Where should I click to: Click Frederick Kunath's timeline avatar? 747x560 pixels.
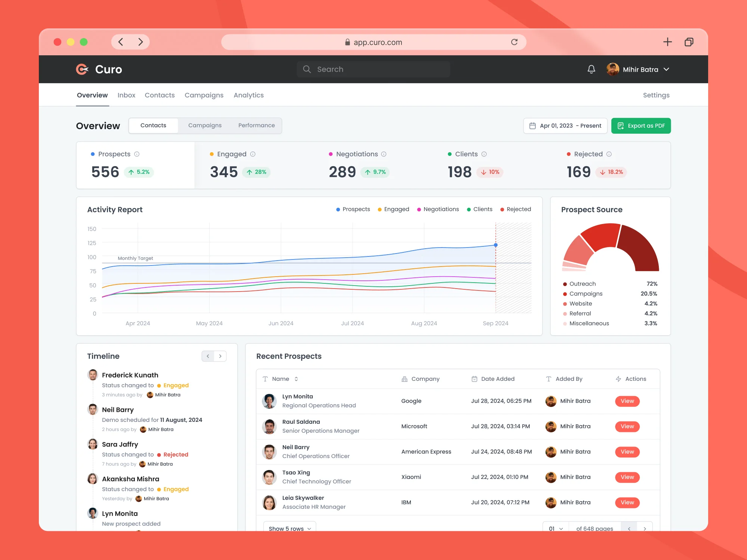pos(93,375)
